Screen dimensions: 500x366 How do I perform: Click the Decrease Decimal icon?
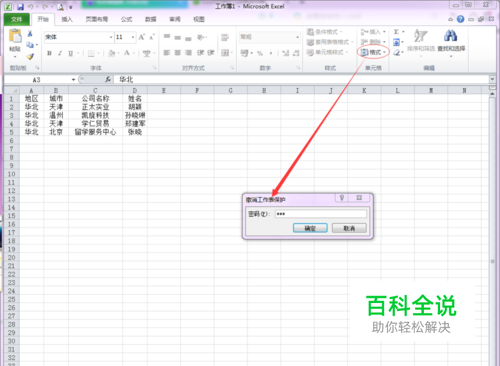pos(296,53)
